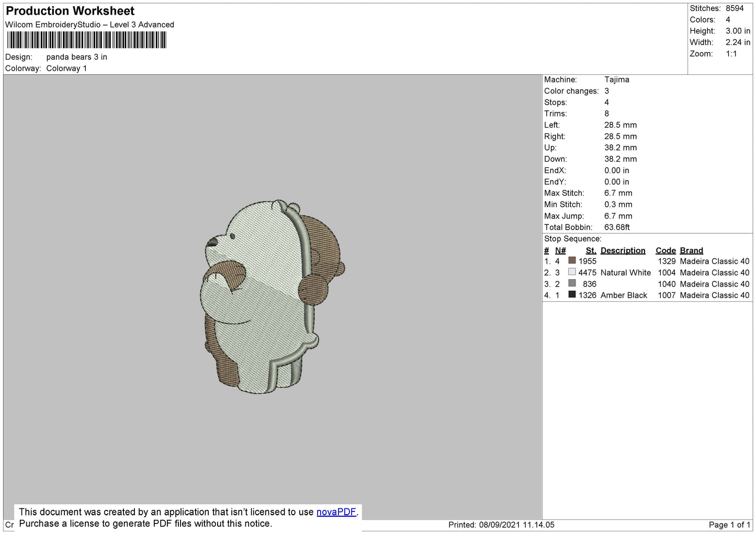Select the Amber Black thread color swatch

click(572, 295)
